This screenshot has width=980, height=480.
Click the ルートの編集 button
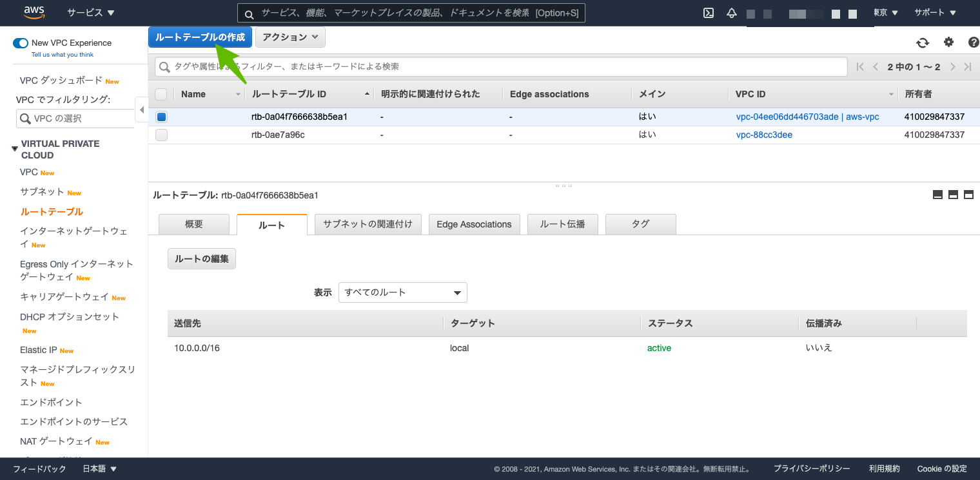(202, 259)
